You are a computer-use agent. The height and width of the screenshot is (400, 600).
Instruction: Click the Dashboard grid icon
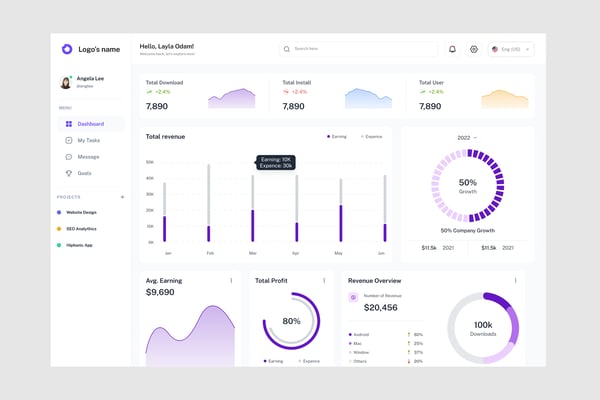coord(69,124)
